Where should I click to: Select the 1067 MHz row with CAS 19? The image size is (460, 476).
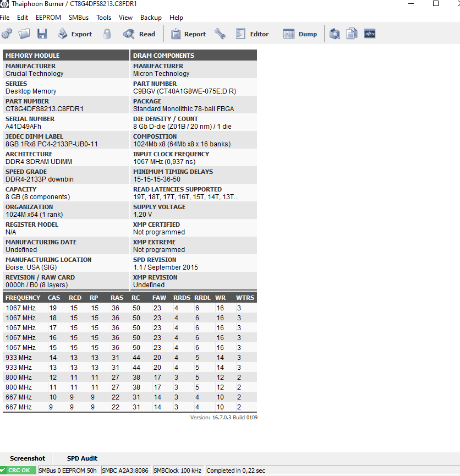point(130,308)
